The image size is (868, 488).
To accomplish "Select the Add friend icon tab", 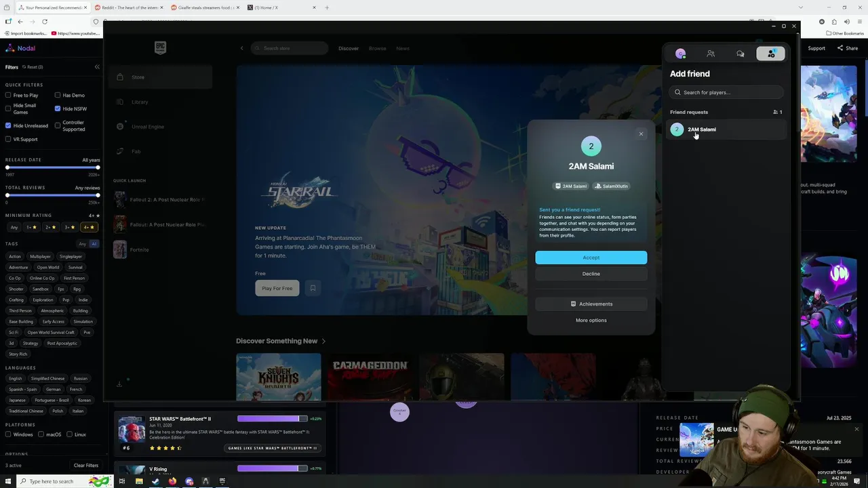I will point(771,54).
